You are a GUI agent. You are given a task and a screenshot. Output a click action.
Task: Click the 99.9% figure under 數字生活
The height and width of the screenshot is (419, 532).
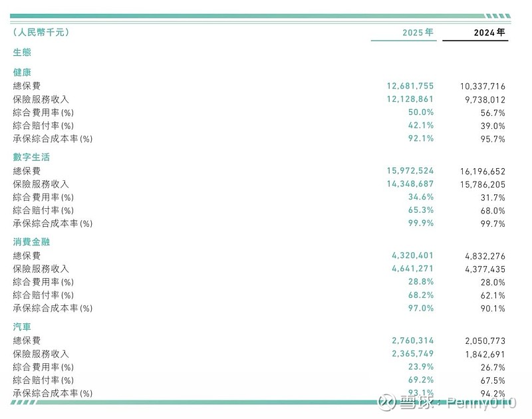tap(420, 223)
